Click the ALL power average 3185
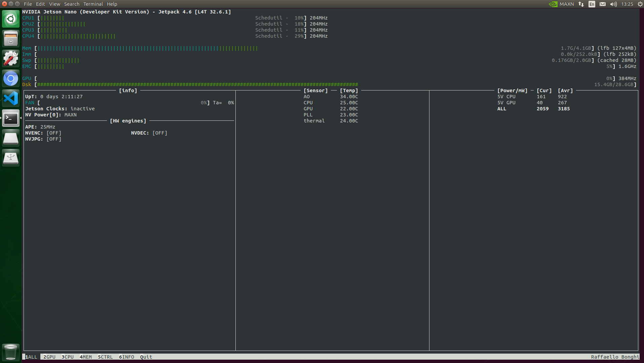 point(564,109)
